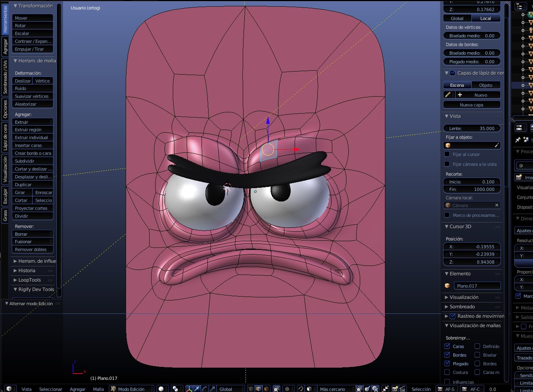Image resolution: width=533 pixels, height=392 pixels.
Task: Click the Cursor 3D X position field
Action: click(x=472, y=247)
